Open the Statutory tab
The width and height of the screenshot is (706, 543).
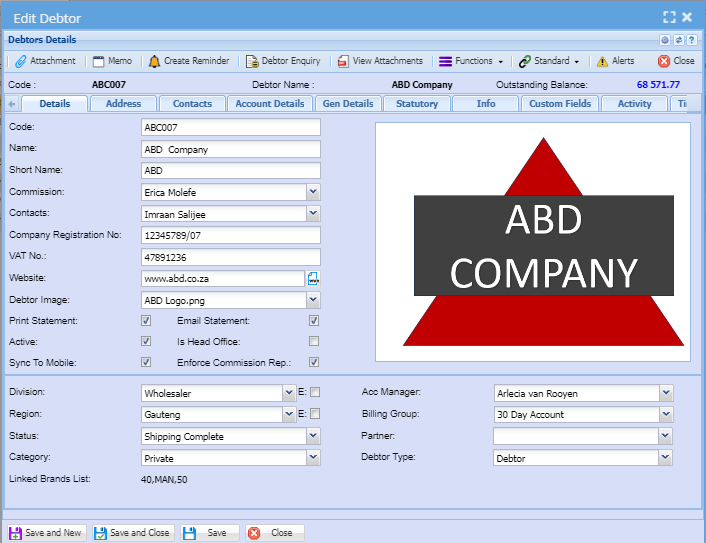[416, 104]
